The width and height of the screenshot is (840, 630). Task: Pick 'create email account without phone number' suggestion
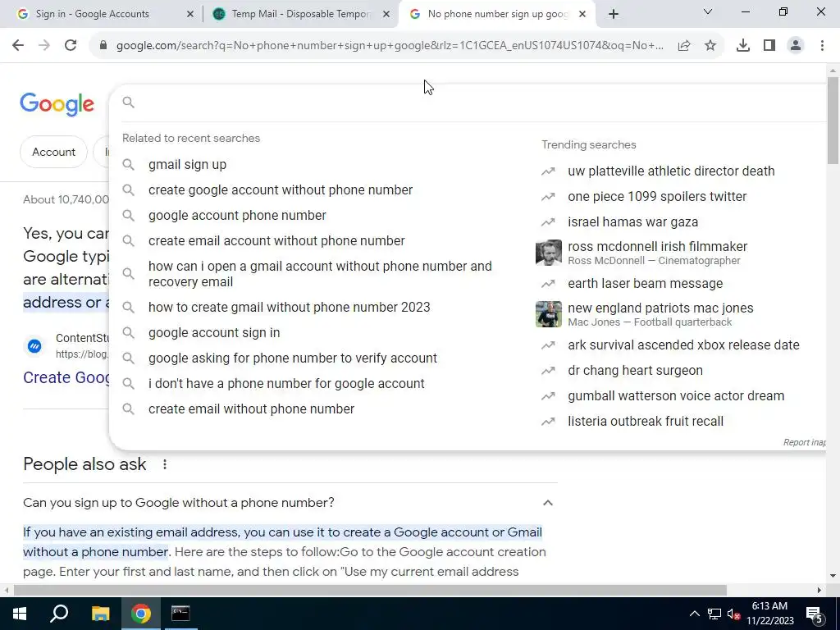tap(276, 241)
